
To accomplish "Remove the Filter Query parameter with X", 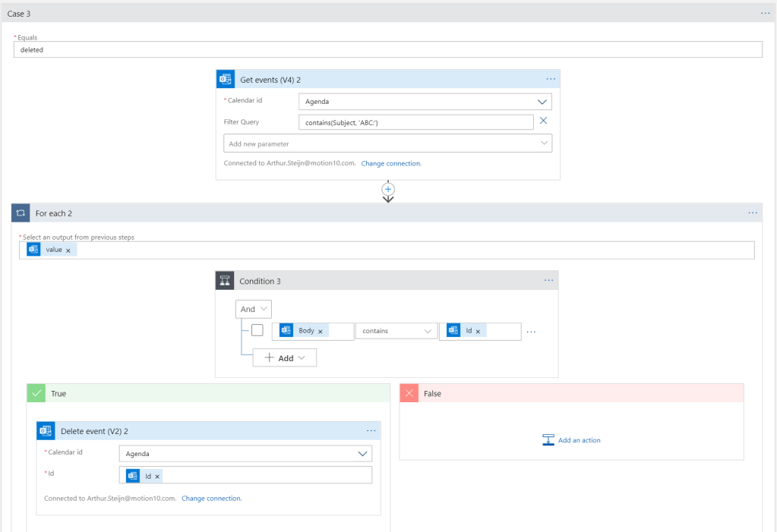I will pos(543,121).
